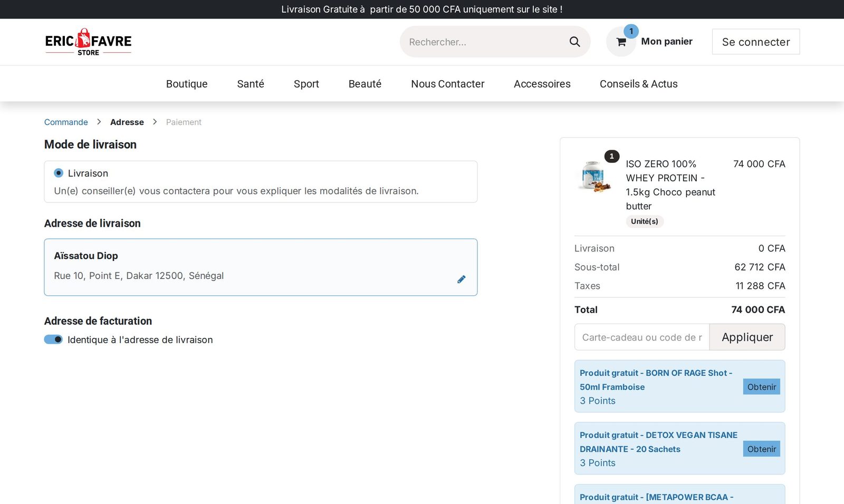Screen dimensions: 844x504
Task: Open the shopping cart icon
Action: point(621,42)
